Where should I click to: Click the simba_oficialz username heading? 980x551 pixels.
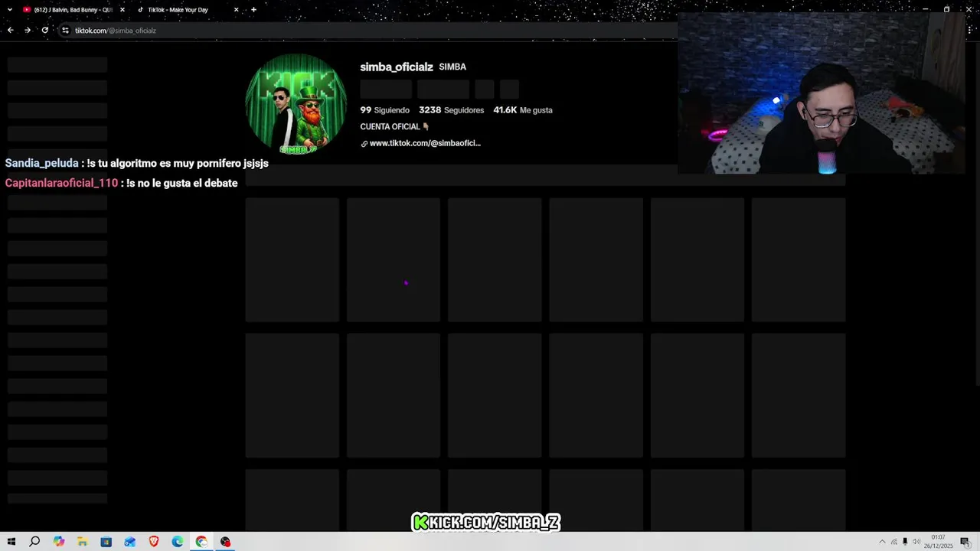point(397,67)
